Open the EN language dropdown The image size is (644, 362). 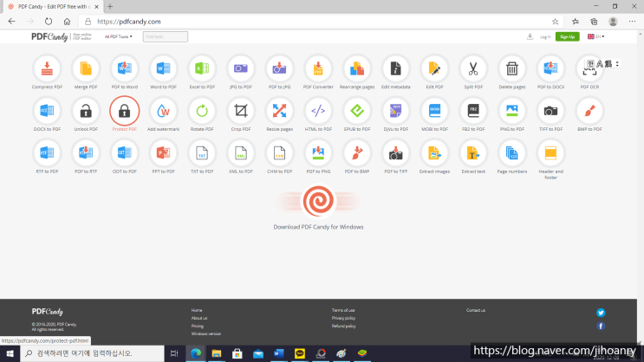[596, 36]
